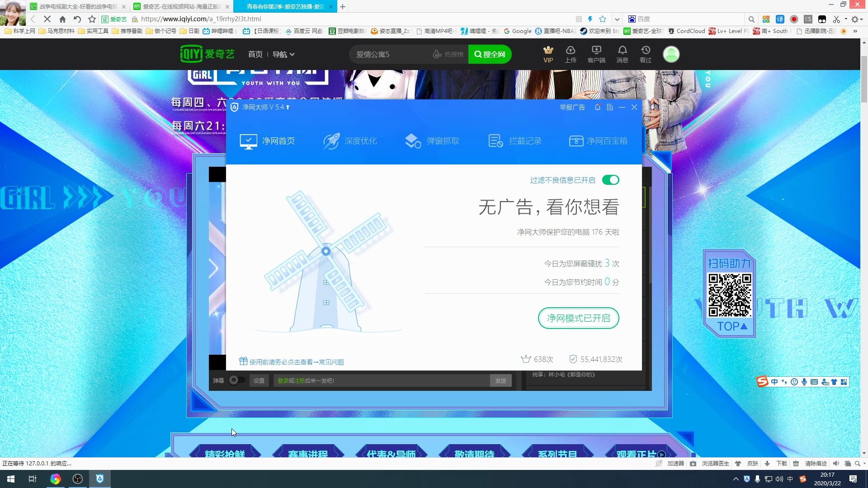Open a new browser tab with plus

coord(343,7)
